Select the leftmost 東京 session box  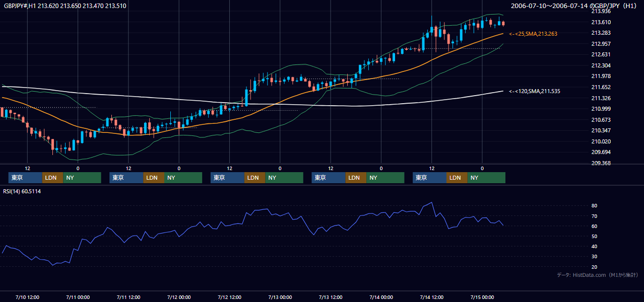click(25, 178)
